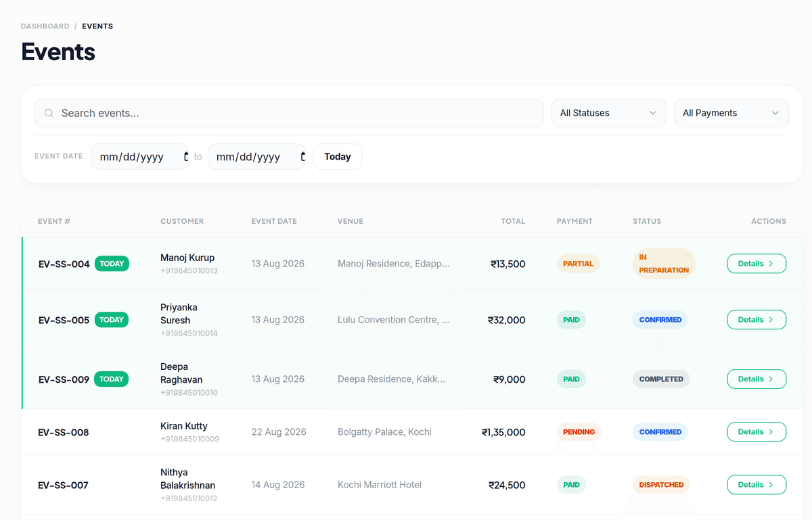
Task: Select event number EV-SS-007
Action: tap(64, 486)
